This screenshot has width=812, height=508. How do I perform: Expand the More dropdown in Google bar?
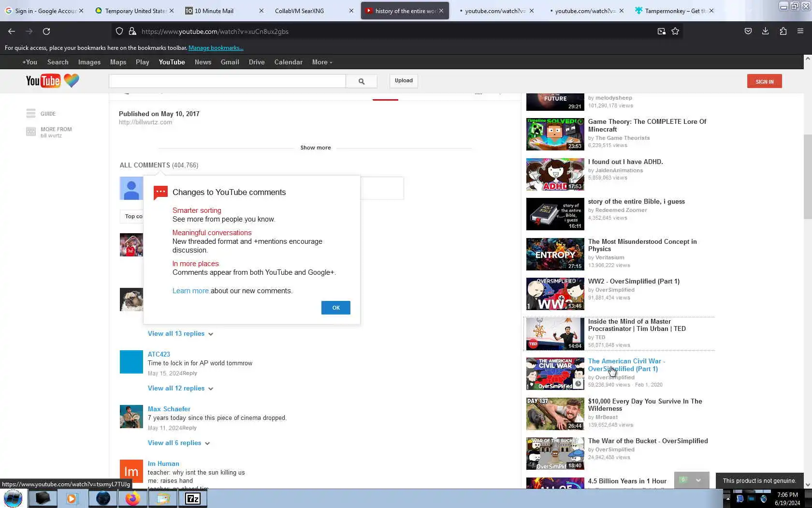tap(322, 62)
